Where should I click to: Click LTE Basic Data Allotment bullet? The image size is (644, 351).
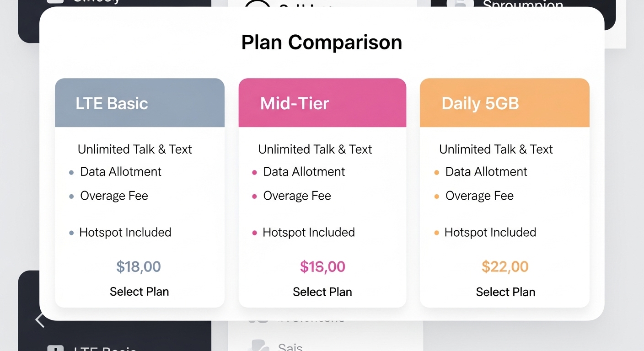(x=71, y=172)
